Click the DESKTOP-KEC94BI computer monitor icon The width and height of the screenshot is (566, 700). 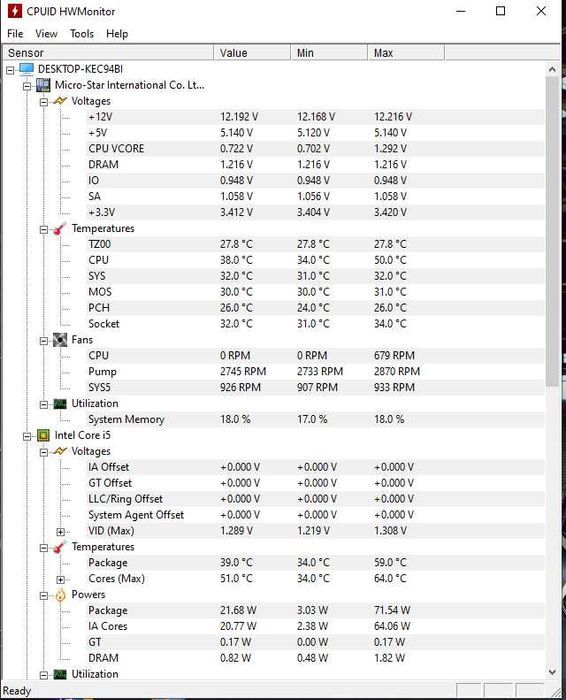pyautogui.click(x=27, y=69)
